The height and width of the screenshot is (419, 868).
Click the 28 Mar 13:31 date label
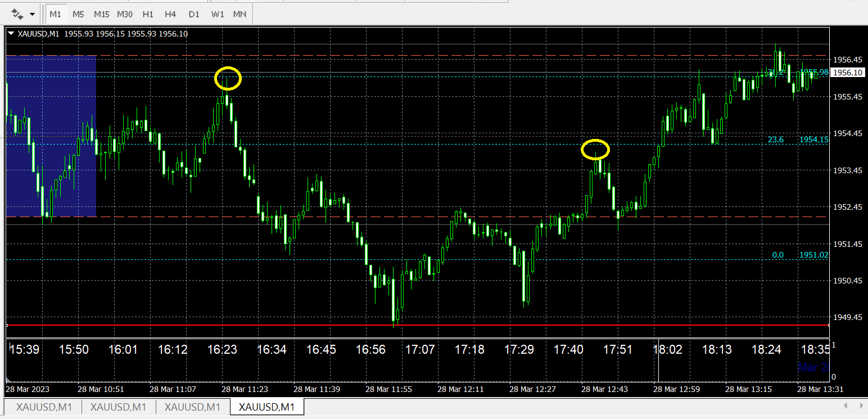(820, 389)
